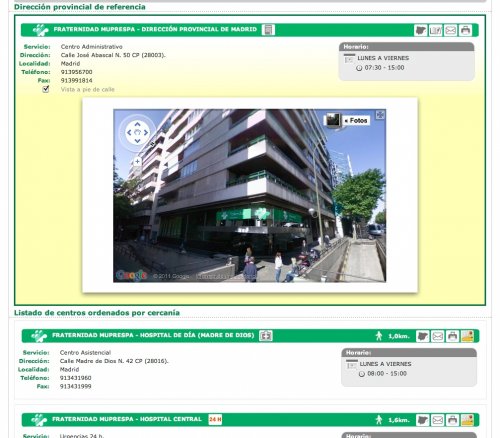500x438 pixels.
Task: Click envelope icon for Dirección Provincial de Madrid
Action: pos(450,30)
